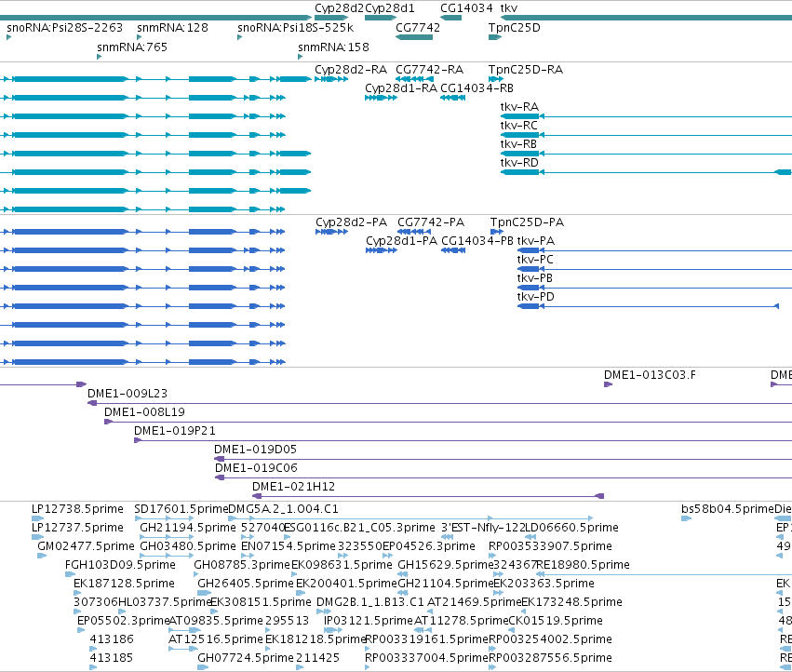Select the GH15629.5prime EST
Image resolution: width=792 pixels, height=672 pixels.
click(445, 565)
